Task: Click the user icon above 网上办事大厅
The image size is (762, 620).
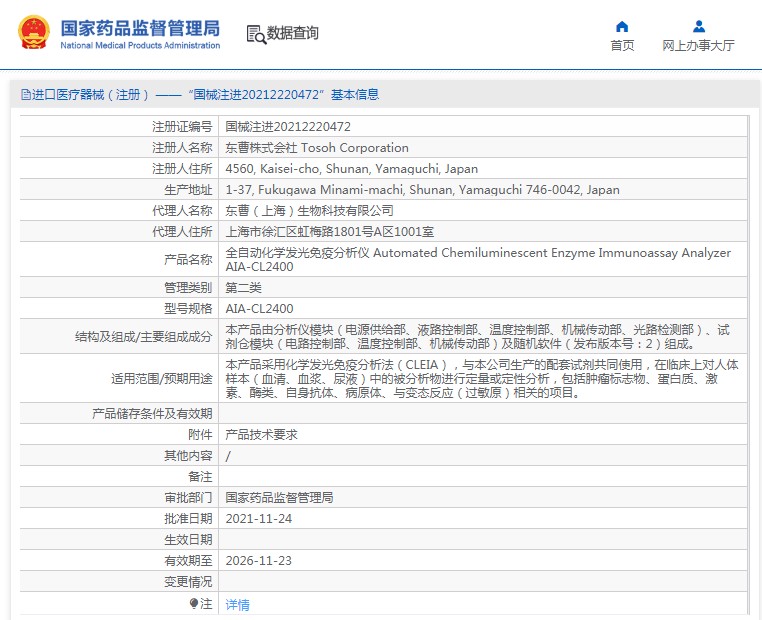Action: click(699, 26)
